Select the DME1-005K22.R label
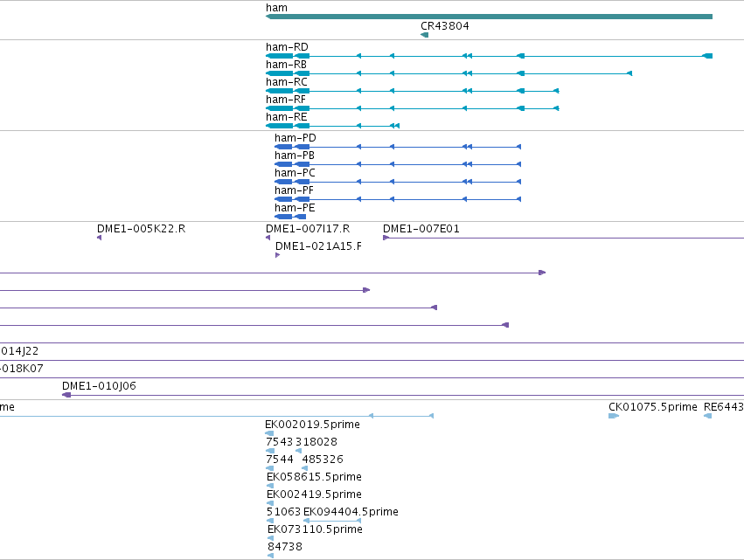This screenshot has width=744, height=560. tap(141, 229)
